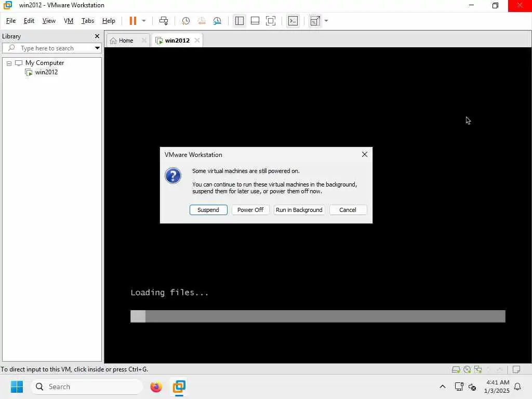Expand stretch guest options dropdown
This screenshot has height=399, width=532.
point(326,21)
